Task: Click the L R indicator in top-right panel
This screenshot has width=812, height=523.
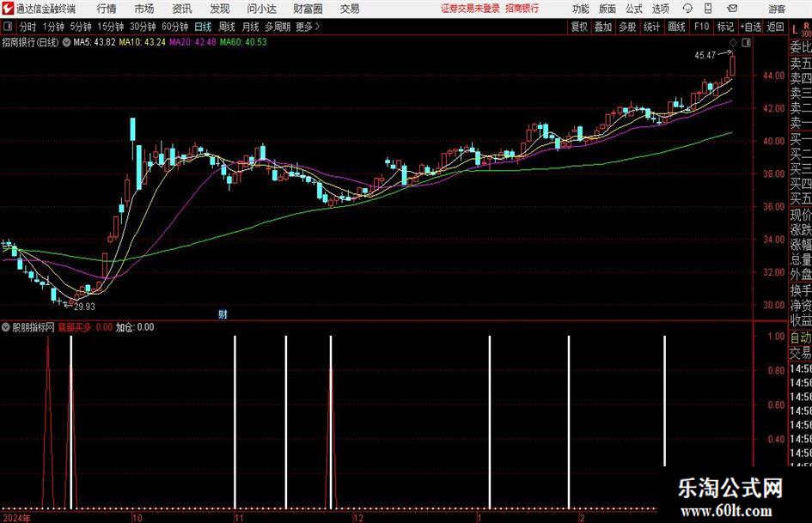Action: click(801, 29)
